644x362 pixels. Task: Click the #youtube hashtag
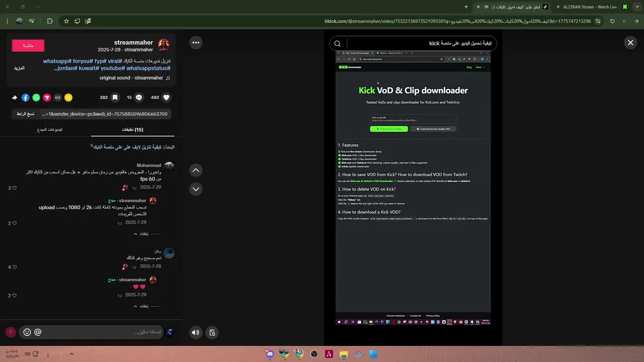coord(113,68)
